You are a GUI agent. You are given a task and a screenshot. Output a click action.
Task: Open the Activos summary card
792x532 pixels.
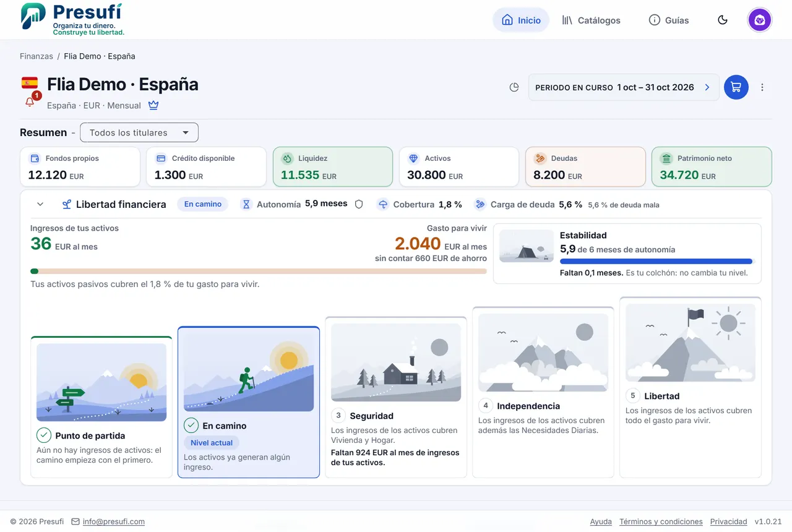tap(459, 167)
